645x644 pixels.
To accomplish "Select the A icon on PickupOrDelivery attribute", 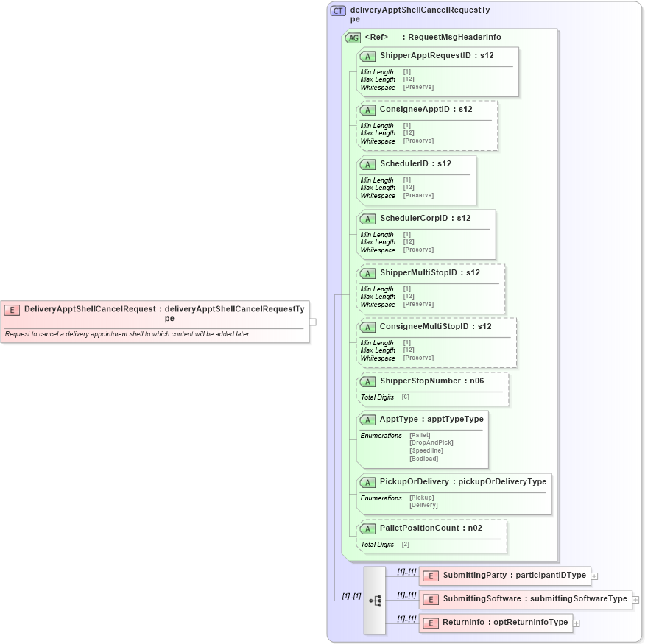I will point(367,483).
